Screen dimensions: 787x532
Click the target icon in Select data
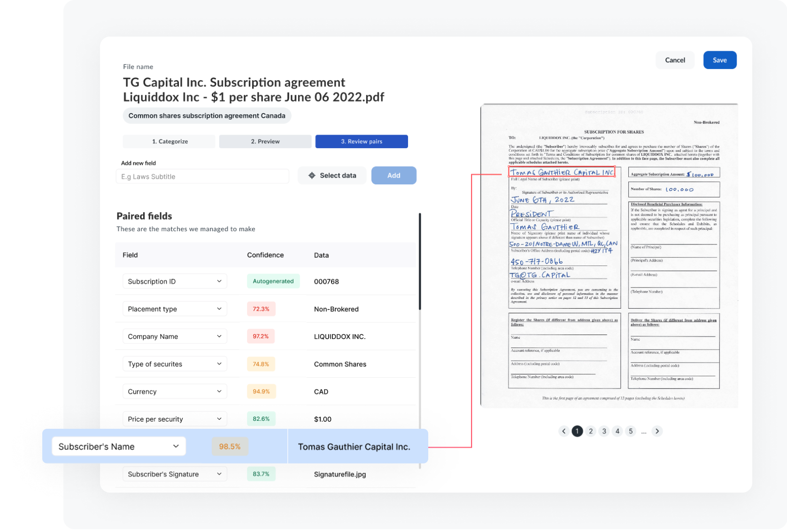click(312, 175)
